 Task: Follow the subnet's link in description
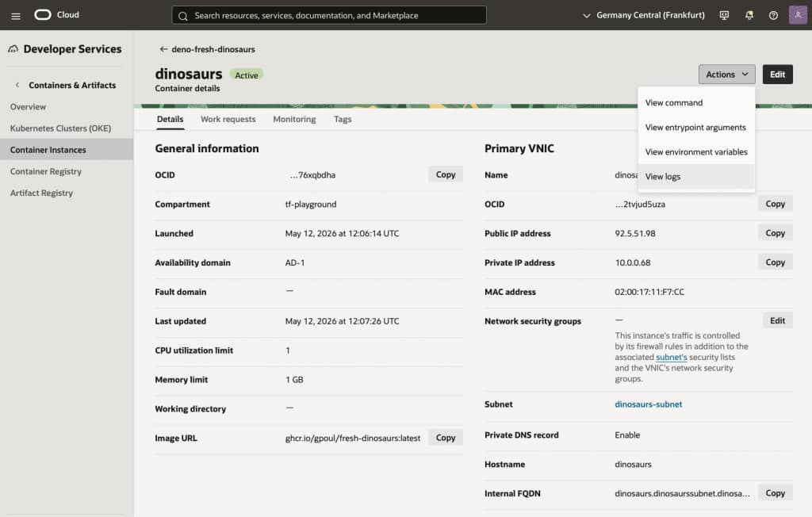coord(671,357)
